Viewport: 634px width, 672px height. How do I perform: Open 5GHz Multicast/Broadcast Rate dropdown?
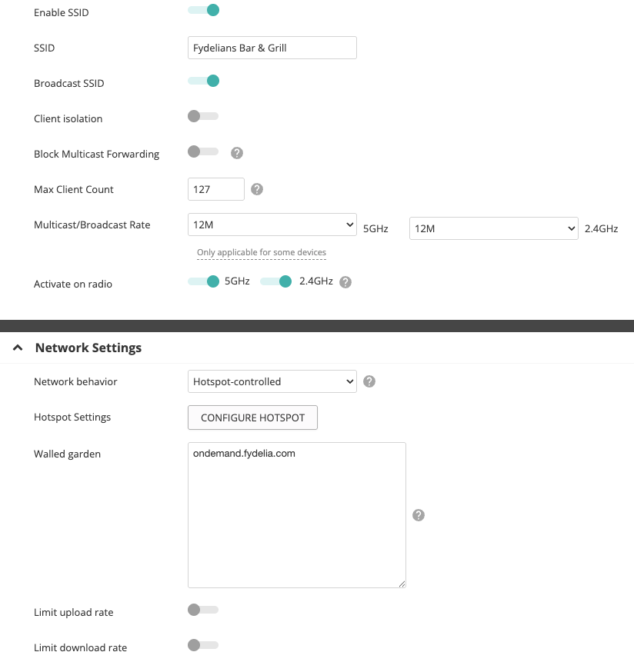point(272,225)
